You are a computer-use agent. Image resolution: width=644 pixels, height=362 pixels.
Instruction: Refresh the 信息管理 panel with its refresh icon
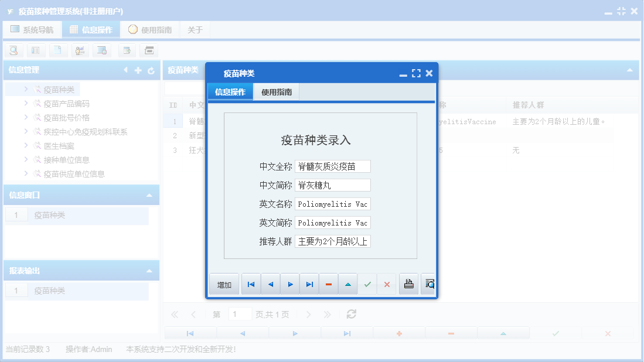point(151,70)
